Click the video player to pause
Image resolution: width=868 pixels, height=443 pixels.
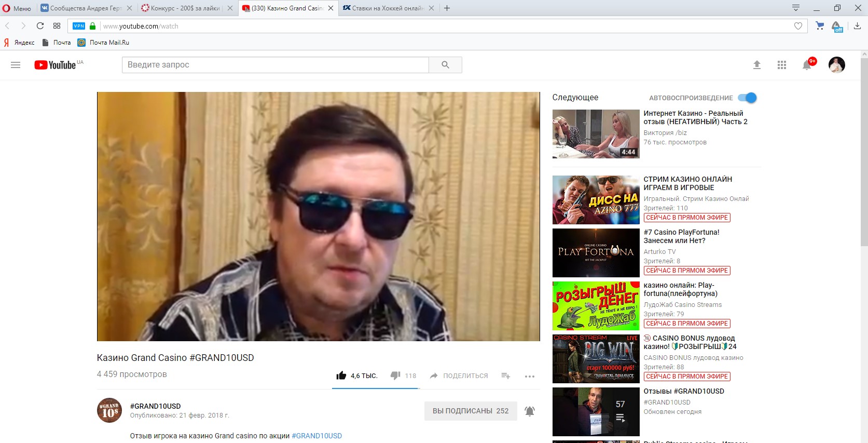[x=318, y=217]
